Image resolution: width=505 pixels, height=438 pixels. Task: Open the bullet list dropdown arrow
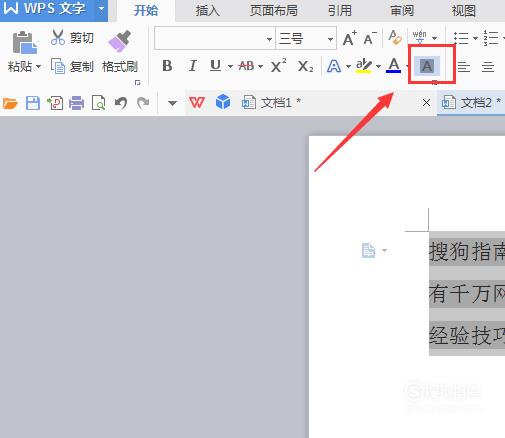click(x=475, y=38)
